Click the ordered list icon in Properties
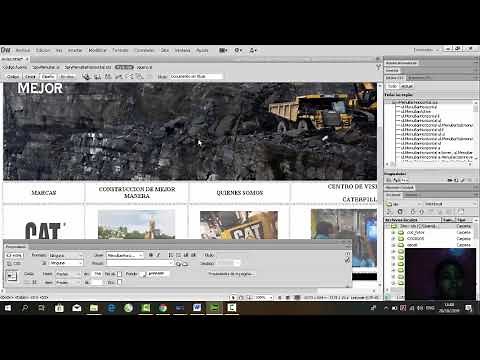The width and height of the screenshot is (480, 360). pyautogui.click(x=178, y=255)
